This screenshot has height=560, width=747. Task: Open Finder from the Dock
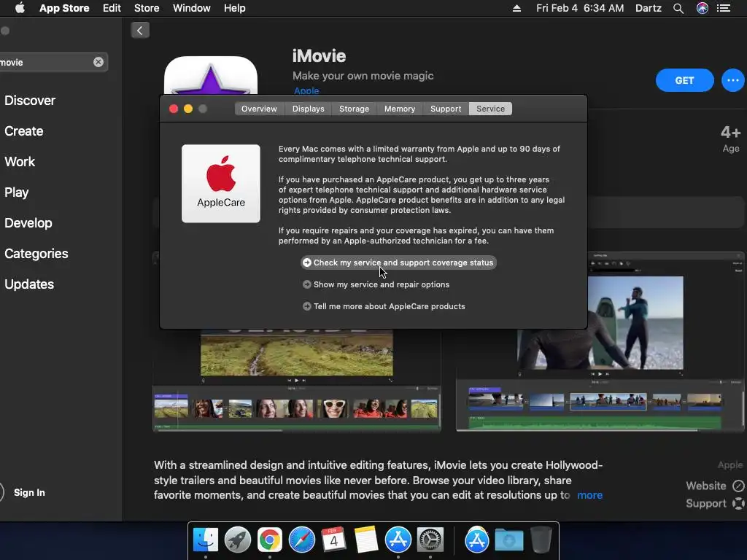[205, 540]
